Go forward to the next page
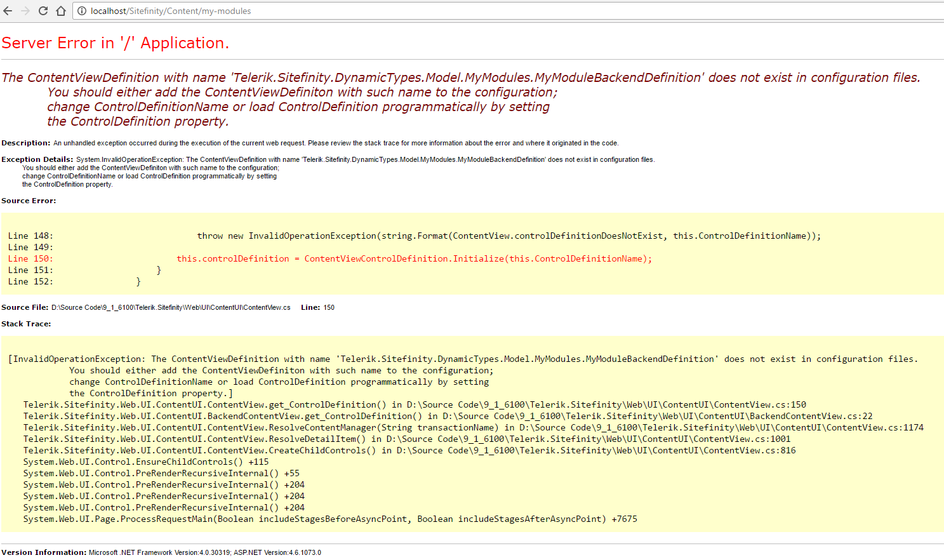Screen dimensions: 944x560 tap(25, 11)
